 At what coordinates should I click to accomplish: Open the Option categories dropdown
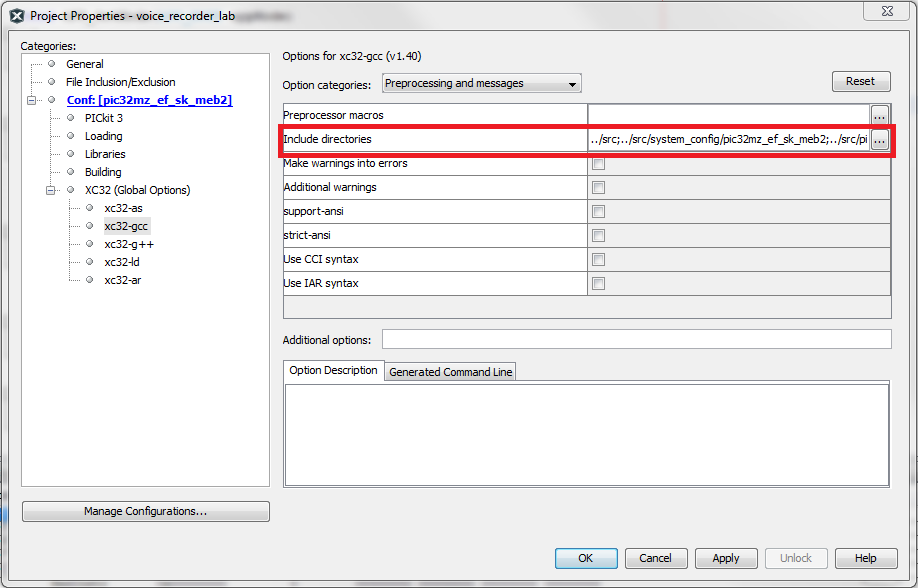coord(480,84)
